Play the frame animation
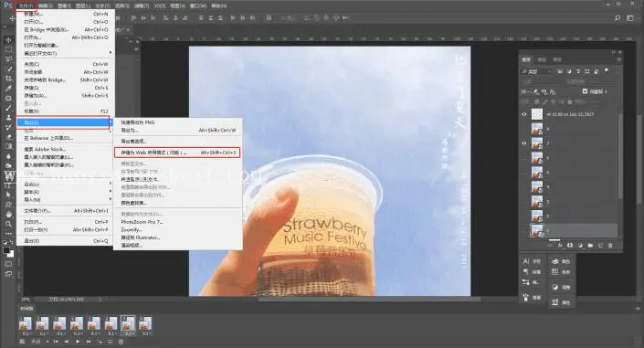 pyautogui.click(x=78, y=342)
